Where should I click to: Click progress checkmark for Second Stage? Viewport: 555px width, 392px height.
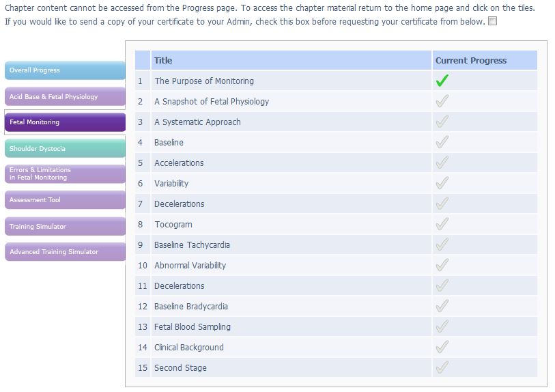pos(442,367)
